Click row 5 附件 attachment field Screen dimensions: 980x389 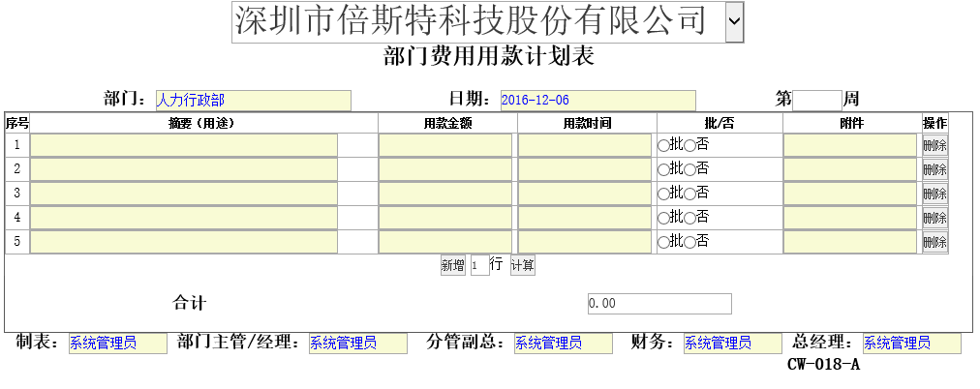tap(850, 242)
